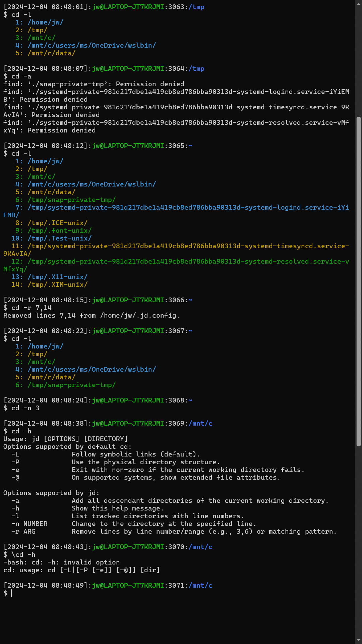362x644 pixels.
Task: Click the 08:48:49 timestamp in the prompt
Action: point(67,586)
